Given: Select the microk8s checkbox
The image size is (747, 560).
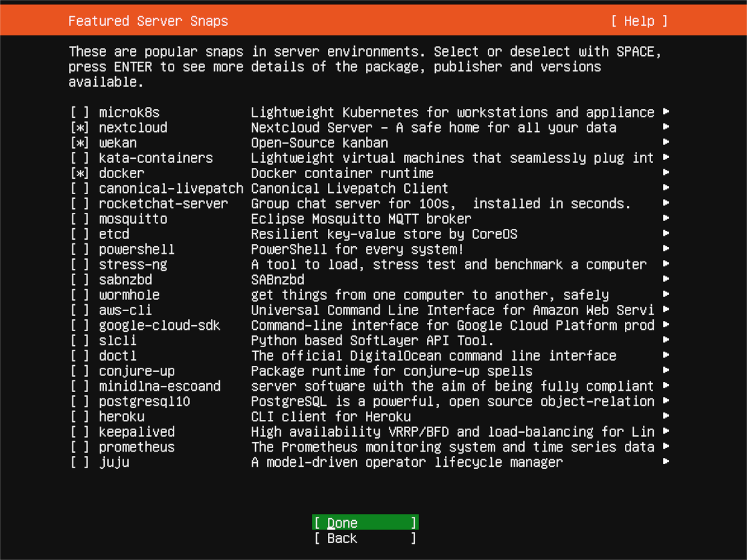Looking at the screenshot, I should coord(81,112).
